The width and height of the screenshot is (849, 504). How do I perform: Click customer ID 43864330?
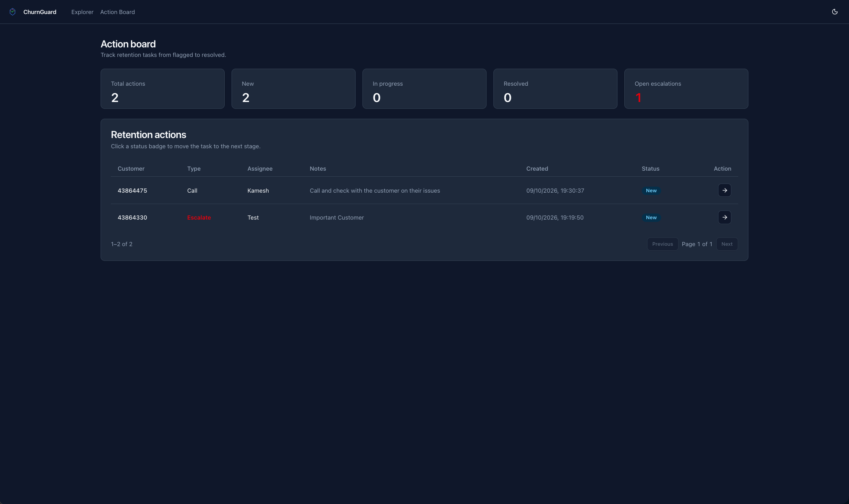[x=132, y=218]
